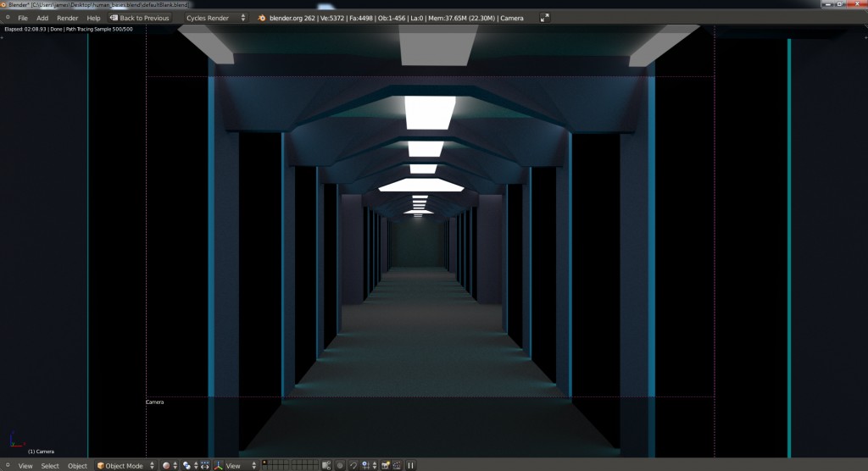Click the proportional editing circle icon
This screenshot has height=471, width=868.
(341, 465)
